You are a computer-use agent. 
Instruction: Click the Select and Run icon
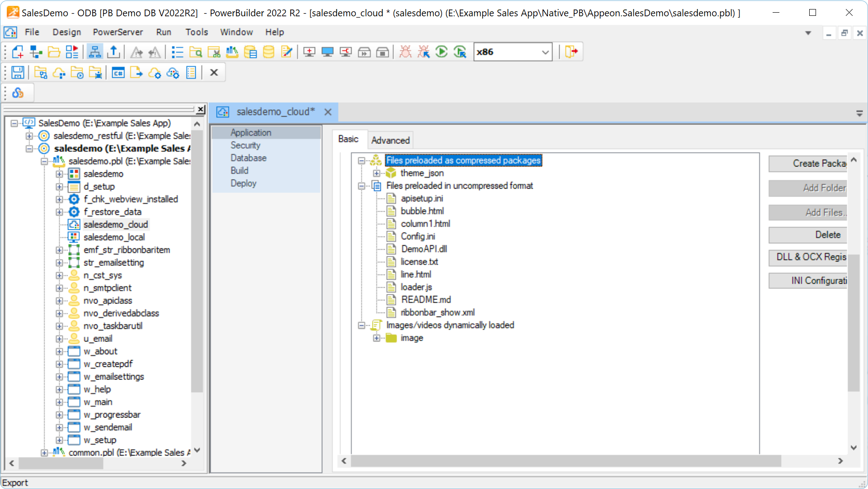coord(460,52)
